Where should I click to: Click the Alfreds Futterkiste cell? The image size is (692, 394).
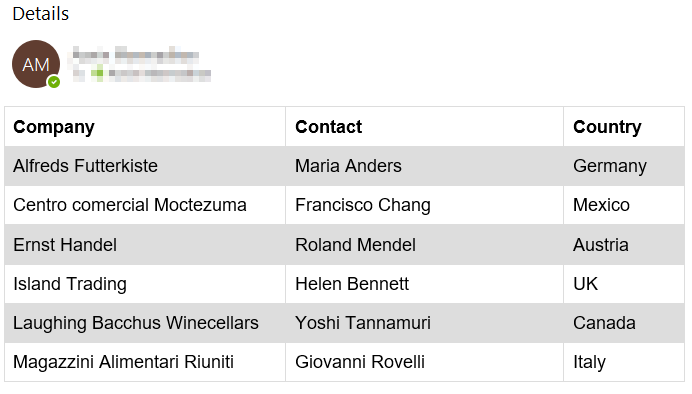145,166
